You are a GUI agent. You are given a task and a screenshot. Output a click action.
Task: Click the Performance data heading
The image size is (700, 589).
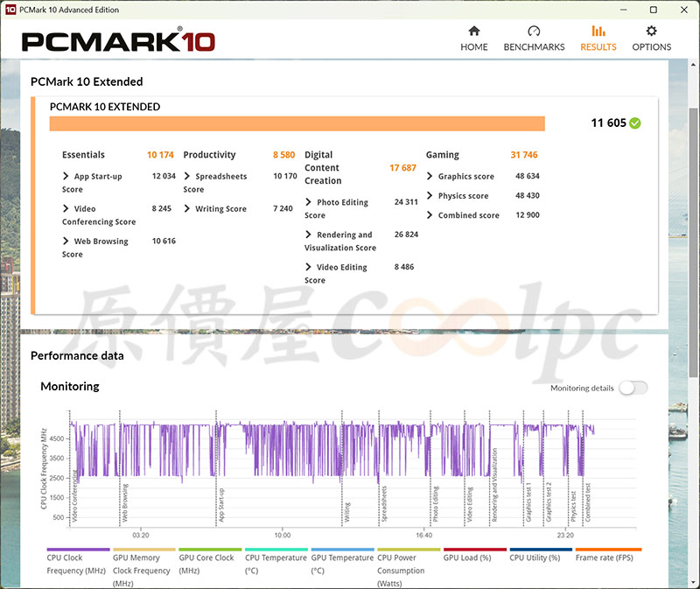point(77,355)
